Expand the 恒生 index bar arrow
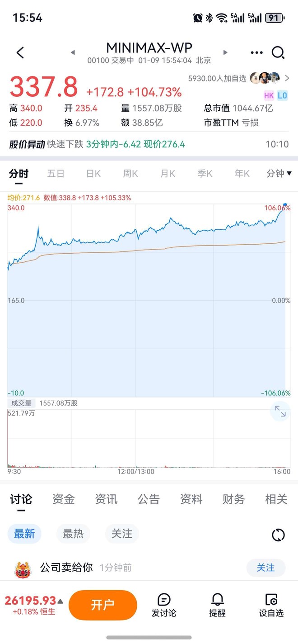 (60, 601)
